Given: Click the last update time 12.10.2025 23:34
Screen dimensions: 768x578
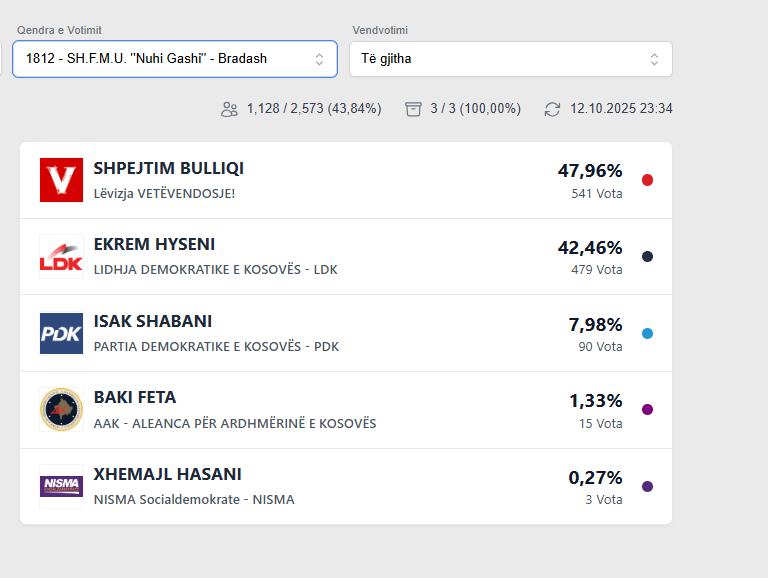Looking at the screenshot, I should 621,109.
